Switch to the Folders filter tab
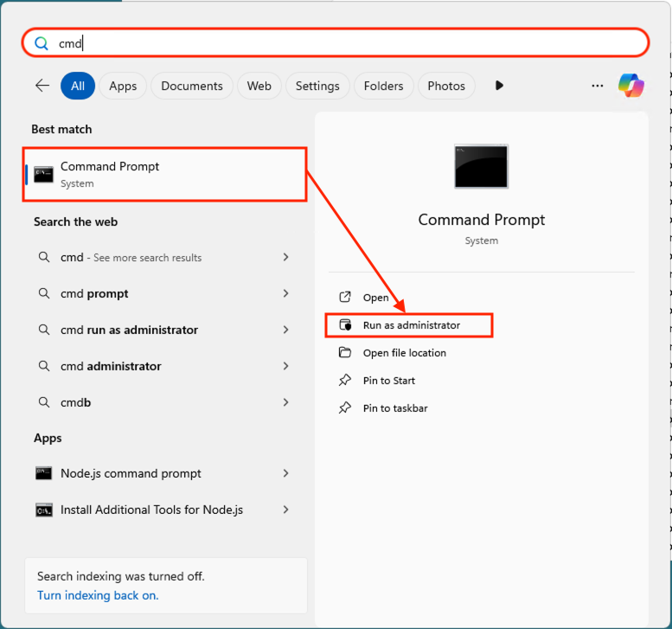The width and height of the screenshot is (672, 629). click(383, 86)
